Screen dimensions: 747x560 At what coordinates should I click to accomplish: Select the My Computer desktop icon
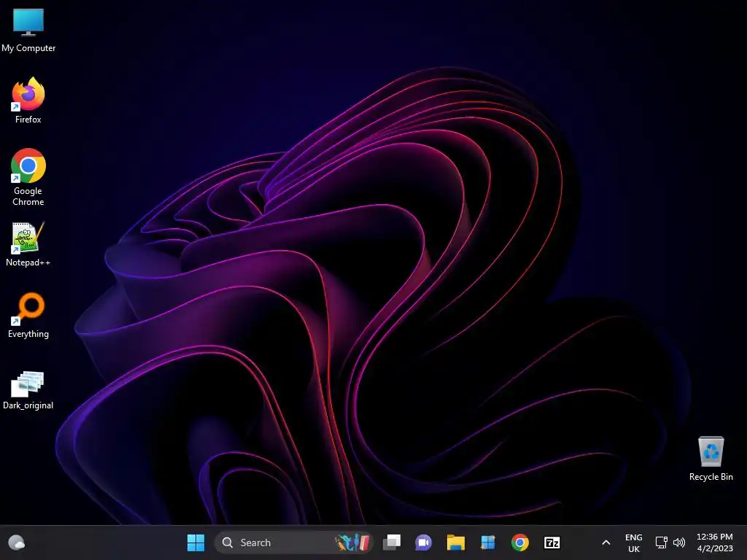pyautogui.click(x=28, y=31)
